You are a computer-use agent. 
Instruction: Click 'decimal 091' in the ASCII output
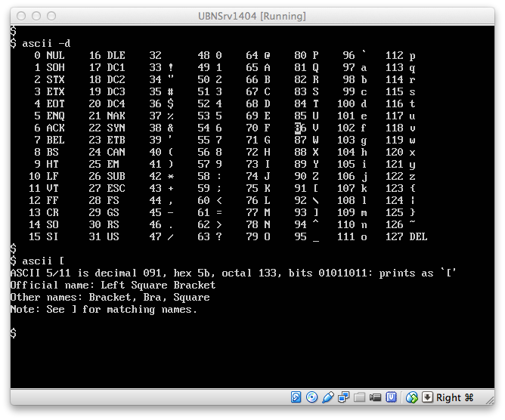coord(129,273)
